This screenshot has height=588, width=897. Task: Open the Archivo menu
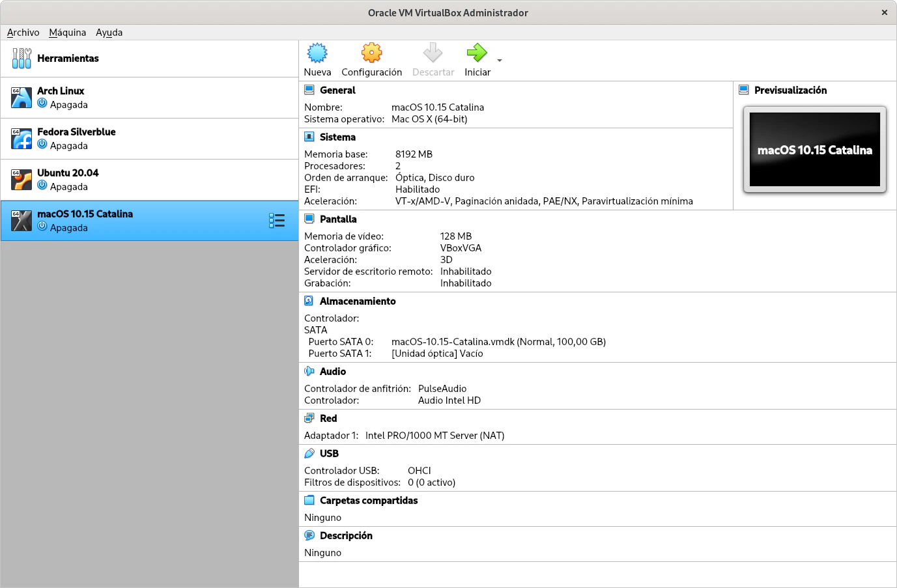(x=23, y=33)
